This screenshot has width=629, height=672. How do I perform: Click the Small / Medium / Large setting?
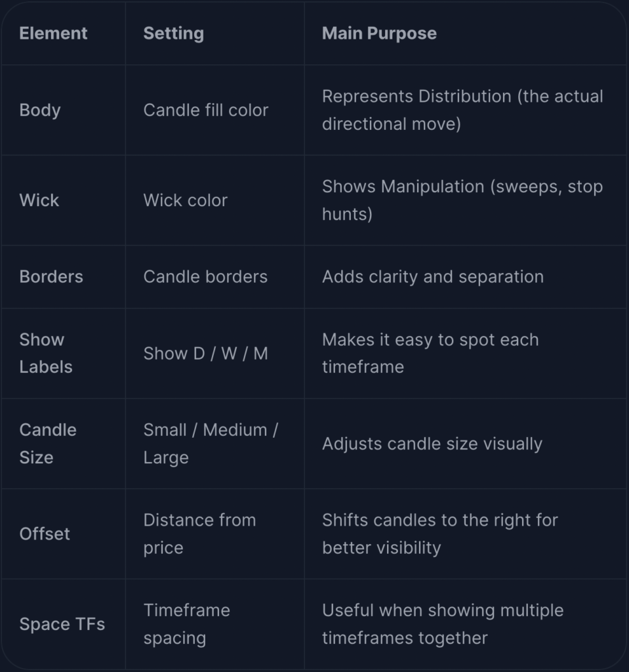pyautogui.click(x=211, y=444)
